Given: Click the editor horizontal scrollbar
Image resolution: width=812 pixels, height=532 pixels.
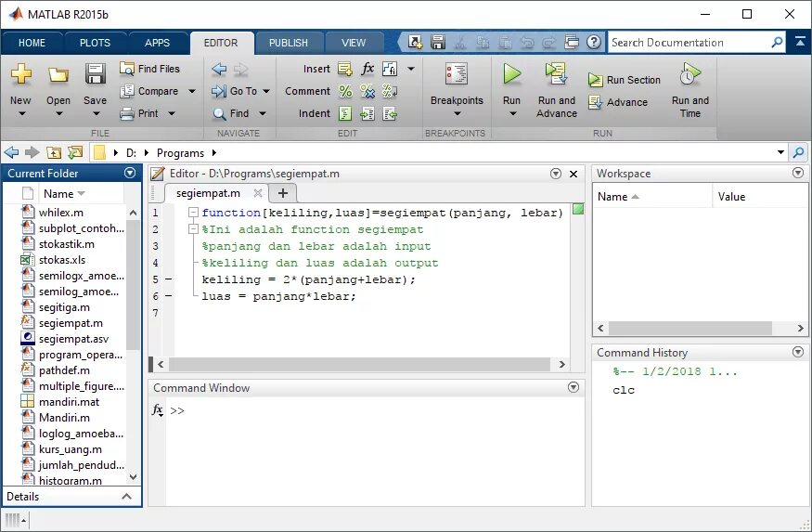Looking at the screenshot, I should [360, 364].
